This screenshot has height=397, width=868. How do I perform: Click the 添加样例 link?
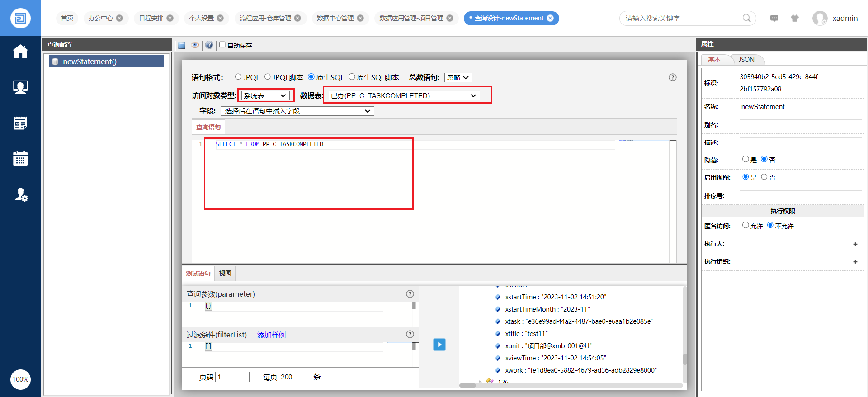[271, 335]
